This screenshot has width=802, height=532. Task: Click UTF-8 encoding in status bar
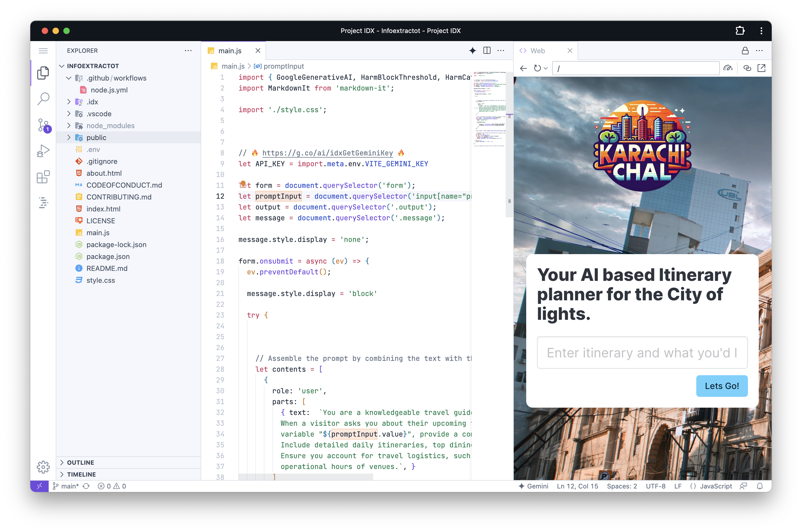point(655,486)
